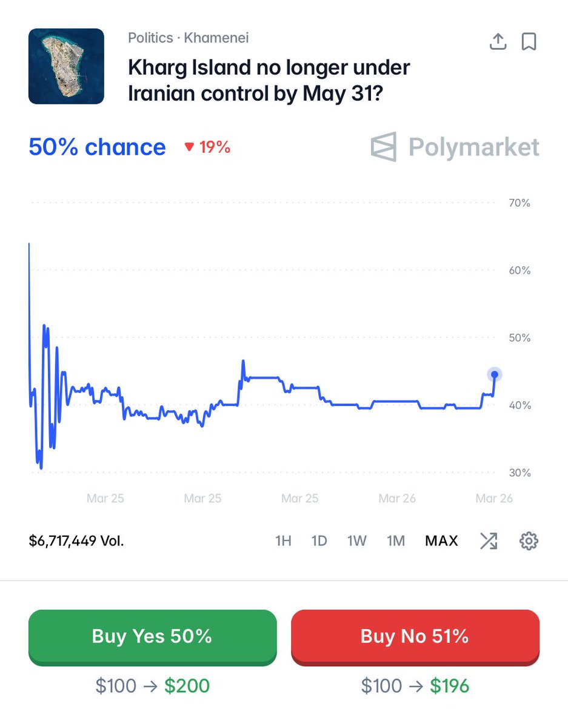Click the shuffle compare icon
Image resolution: width=568 pixels, height=728 pixels.
click(489, 541)
